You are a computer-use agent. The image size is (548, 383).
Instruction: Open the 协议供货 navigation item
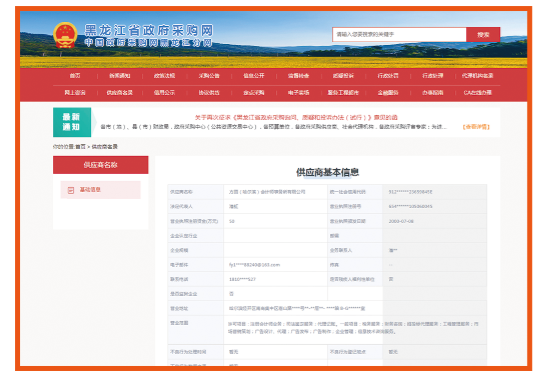click(x=209, y=93)
